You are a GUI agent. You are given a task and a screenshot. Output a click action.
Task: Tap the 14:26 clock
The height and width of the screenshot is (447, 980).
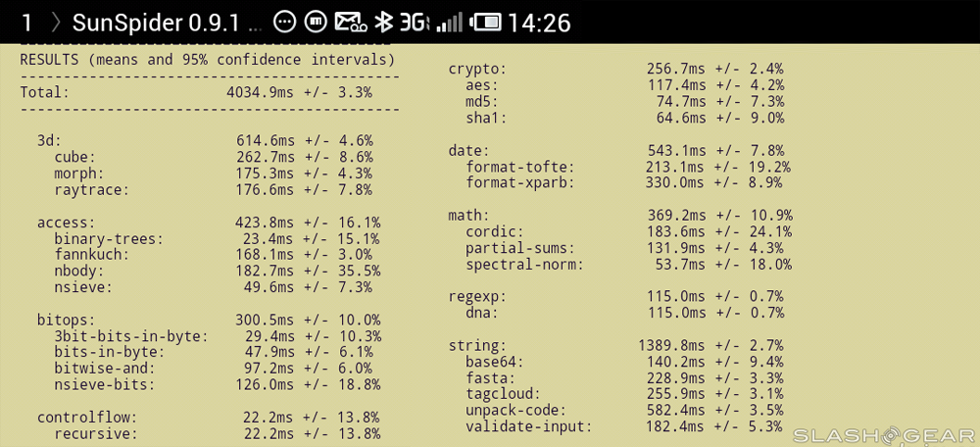tap(540, 23)
